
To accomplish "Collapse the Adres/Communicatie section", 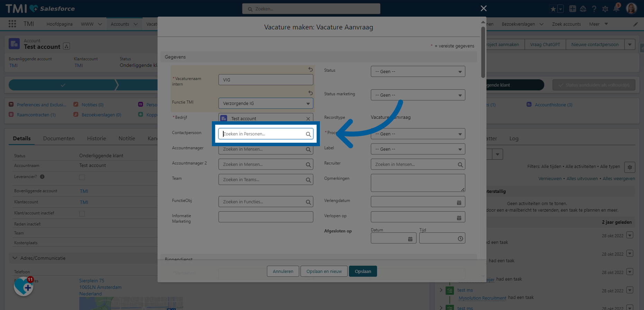I will click(x=15, y=258).
